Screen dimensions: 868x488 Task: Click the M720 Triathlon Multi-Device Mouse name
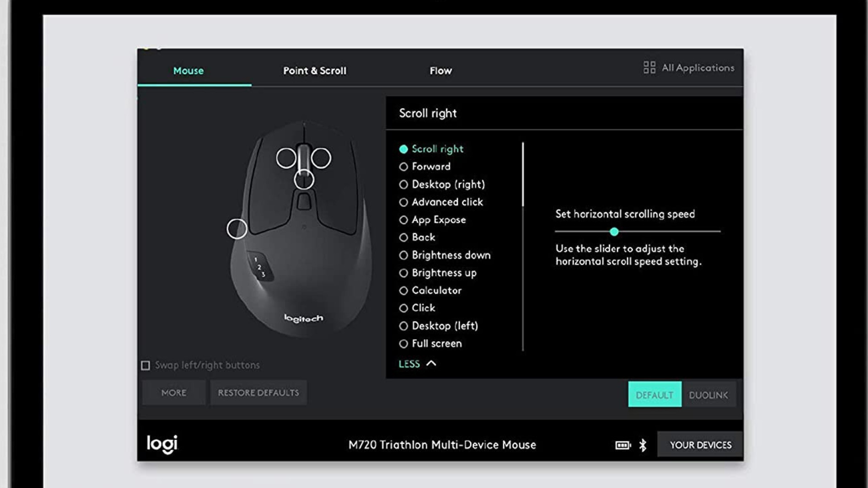[x=442, y=445]
